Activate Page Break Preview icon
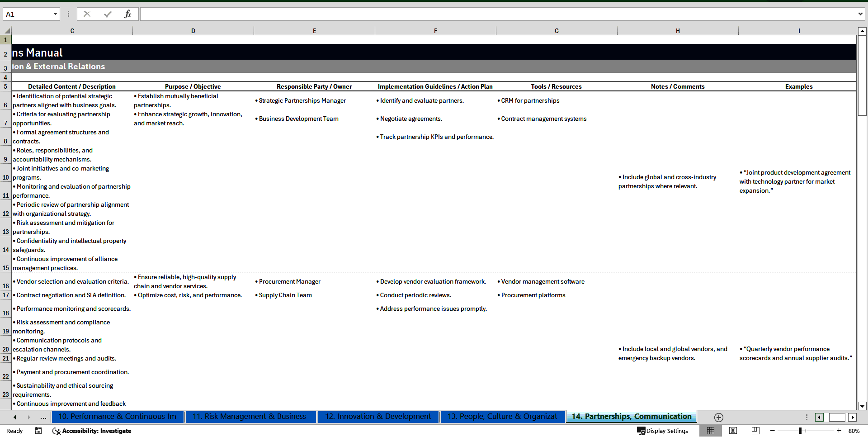Viewport: 868px width, 437px height. point(755,431)
